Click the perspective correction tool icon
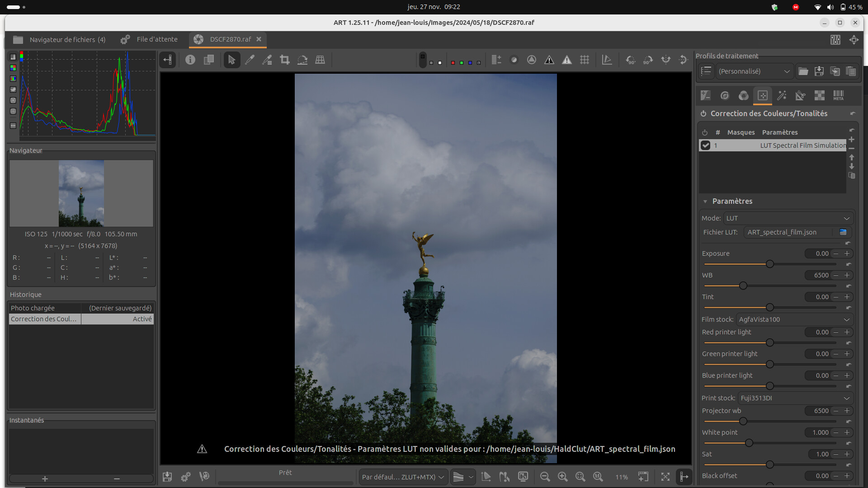 pos(320,60)
